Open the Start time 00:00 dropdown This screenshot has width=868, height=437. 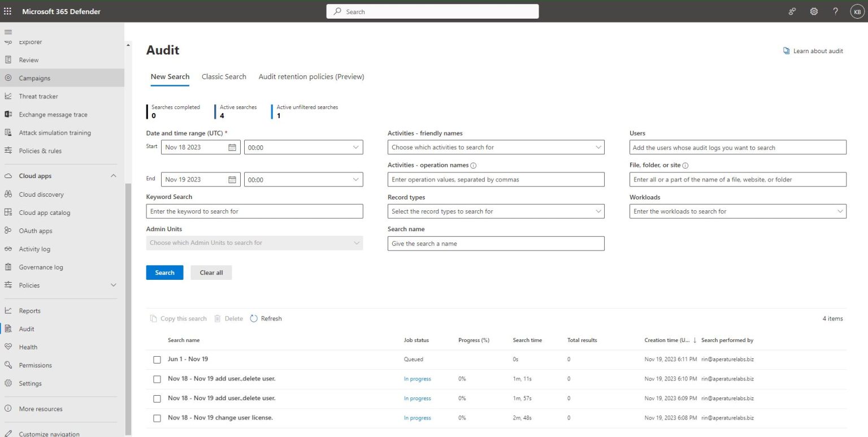click(303, 147)
